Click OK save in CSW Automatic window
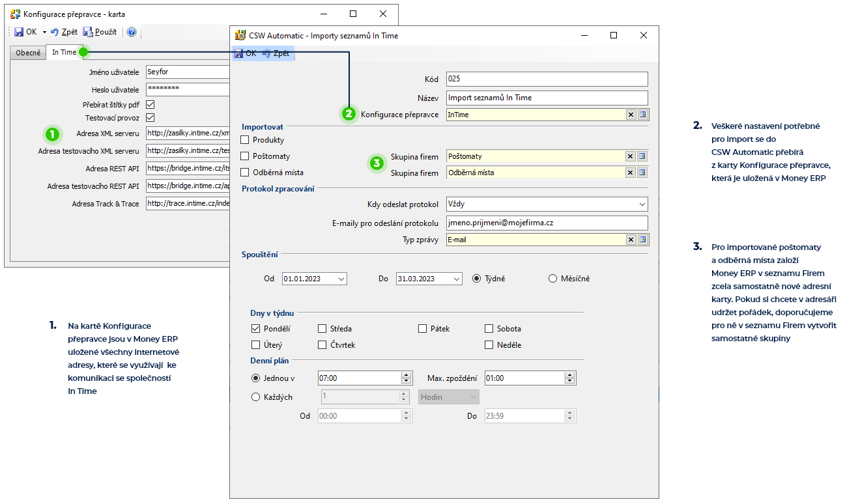 245,53
